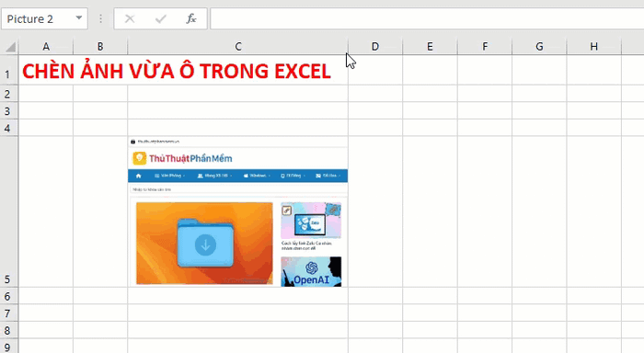Select the inserted website picture in cell C5

(237, 211)
